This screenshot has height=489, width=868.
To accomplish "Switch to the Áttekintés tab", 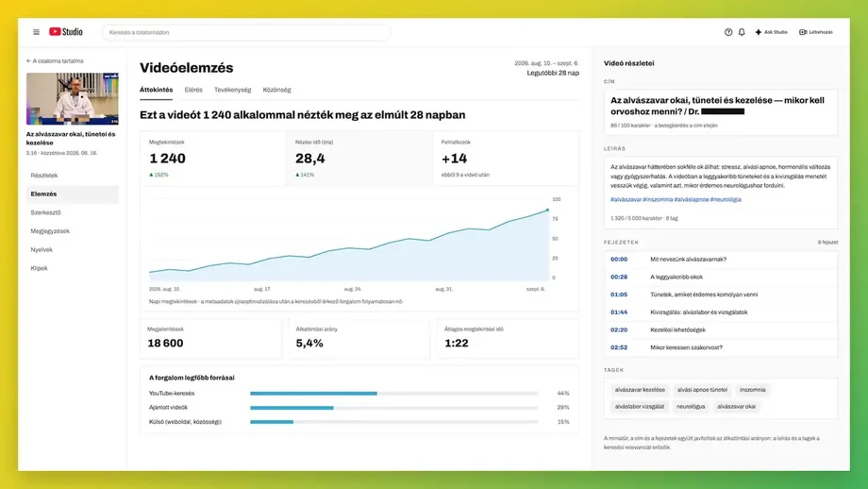I will point(156,90).
